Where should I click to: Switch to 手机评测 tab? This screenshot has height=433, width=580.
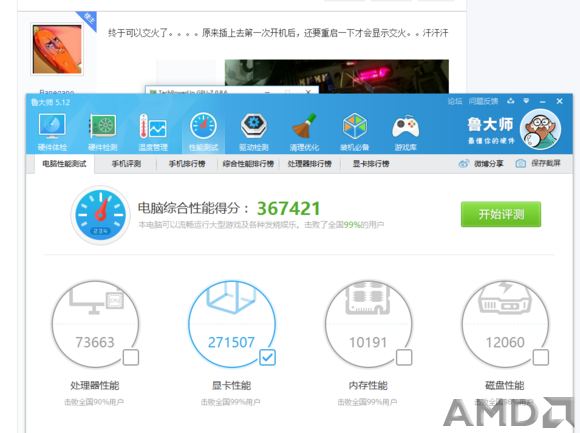click(x=126, y=164)
